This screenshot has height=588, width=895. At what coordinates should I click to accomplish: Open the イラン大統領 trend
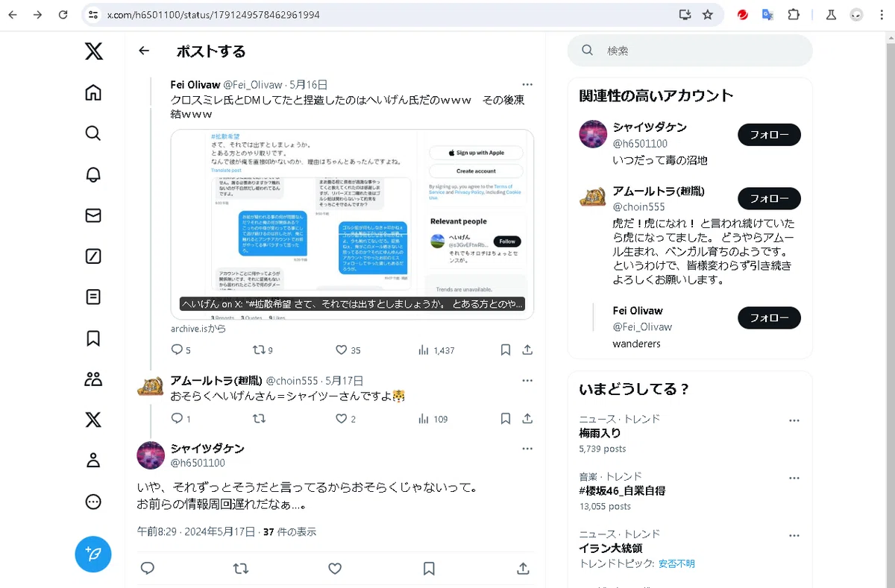point(611,548)
